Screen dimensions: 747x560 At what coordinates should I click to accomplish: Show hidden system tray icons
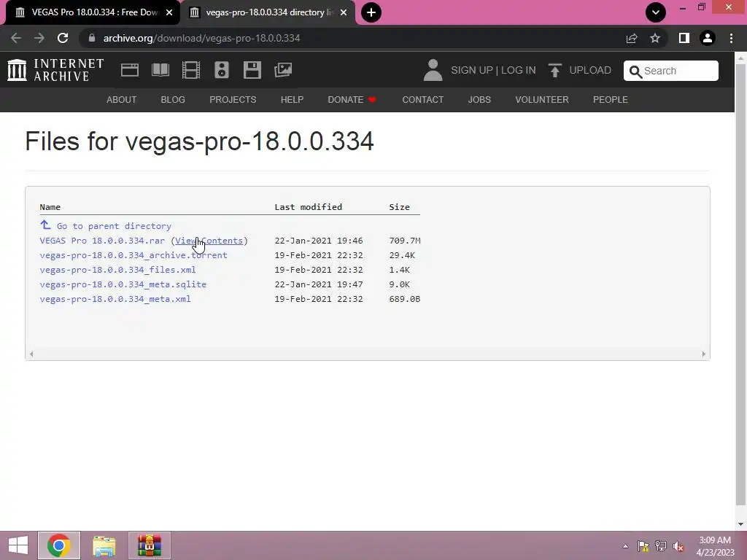pyautogui.click(x=625, y=546)
